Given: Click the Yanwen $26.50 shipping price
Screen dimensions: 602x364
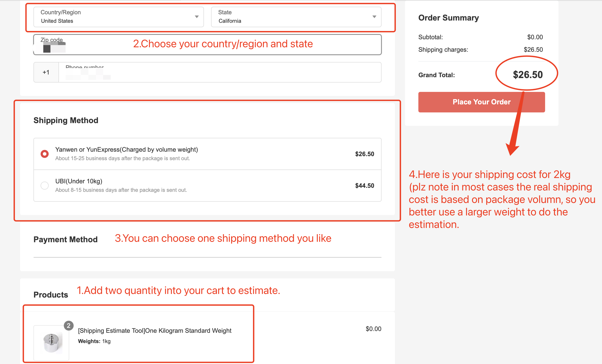Looking at the screenshot, I should coord(365,154).
